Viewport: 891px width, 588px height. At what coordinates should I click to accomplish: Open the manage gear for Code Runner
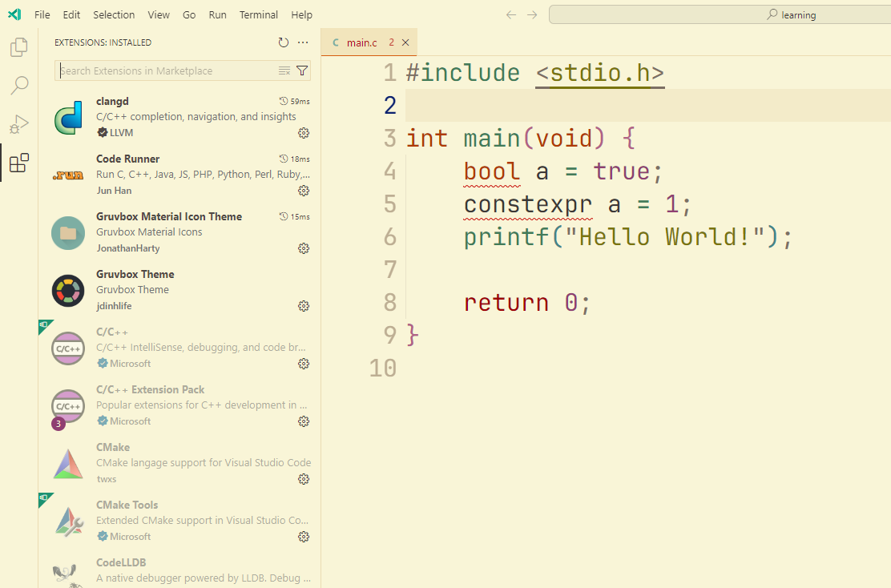pos(304,191)
